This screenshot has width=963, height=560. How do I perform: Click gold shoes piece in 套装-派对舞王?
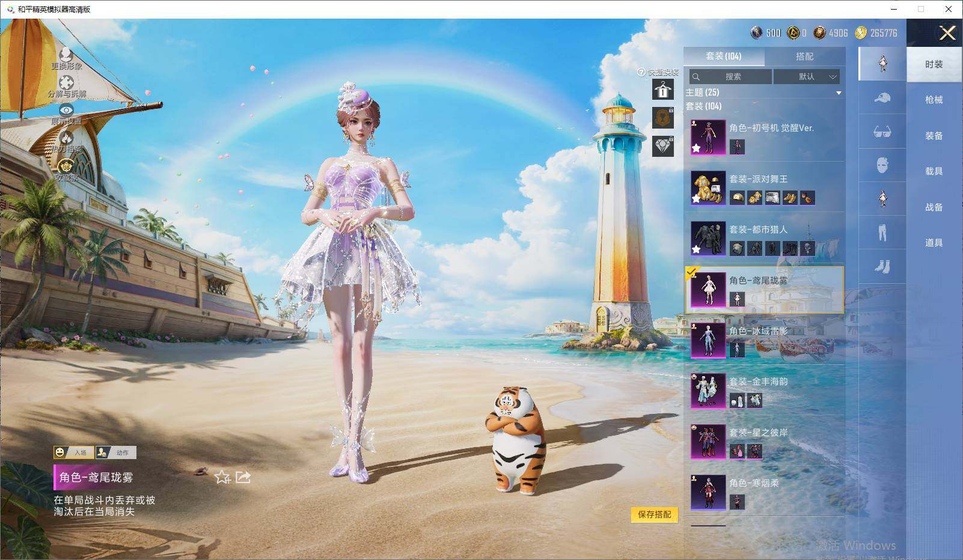point(790,198)
